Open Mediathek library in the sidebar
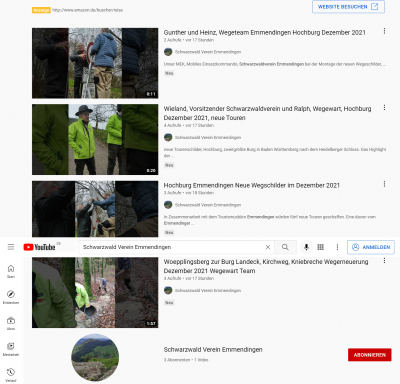The height and width of the screenshot is (384, 400). pyautogui.click(x=11, y=349)
